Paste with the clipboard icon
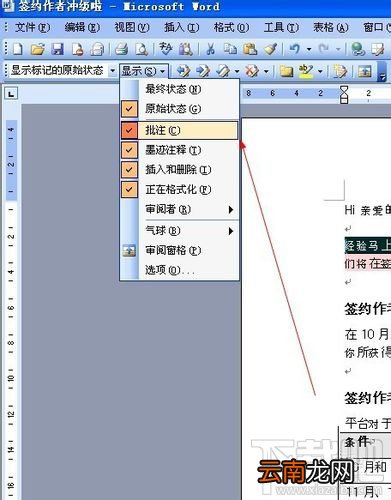Image resolution: width=391 pixels, height=500 pixels. click(250, 49)
